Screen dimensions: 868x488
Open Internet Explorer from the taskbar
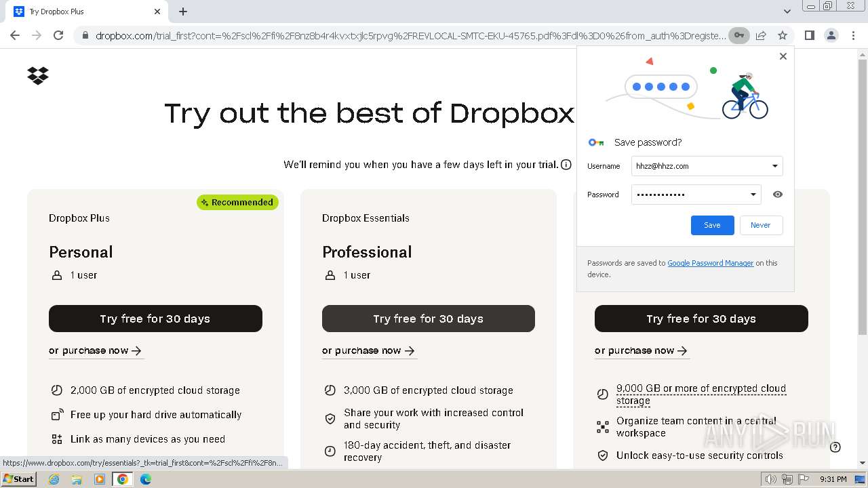54,479
